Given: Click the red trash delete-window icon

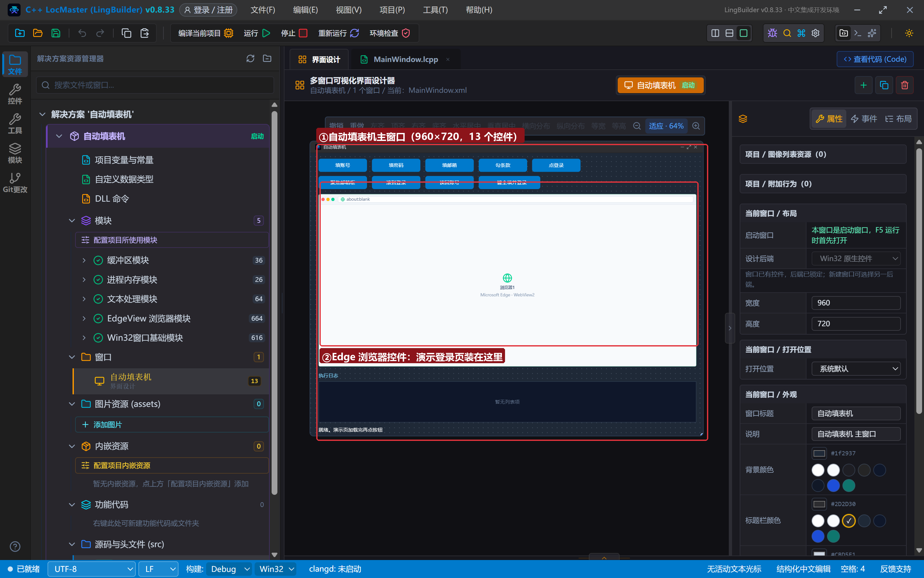Looking at the screenshot, I should [904, 85].
